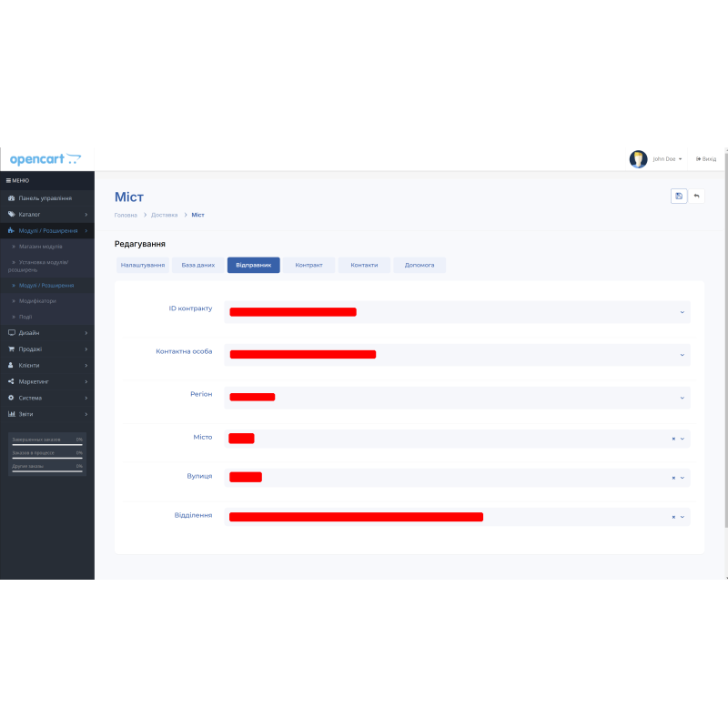Select the Каталог tag icon
The image size is (728, 728).
pos(10,214)
